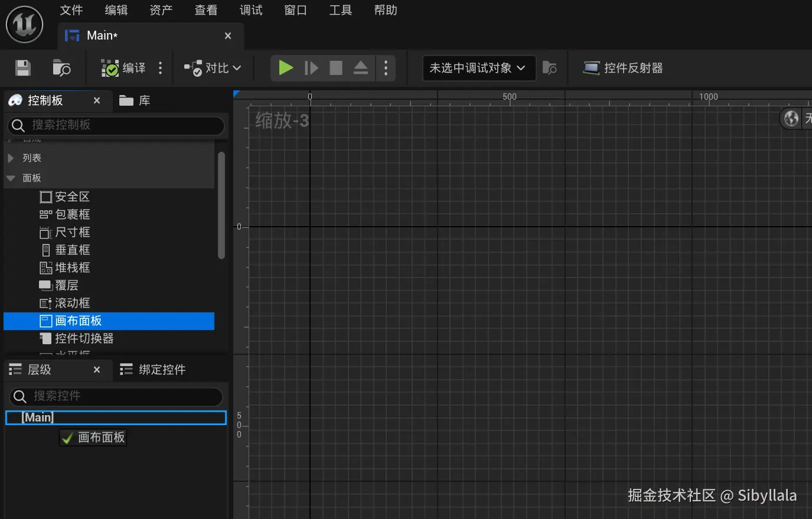Open play options three-dot menu
Viewport: 812px width, 519px height.
(x=386, y=68)
